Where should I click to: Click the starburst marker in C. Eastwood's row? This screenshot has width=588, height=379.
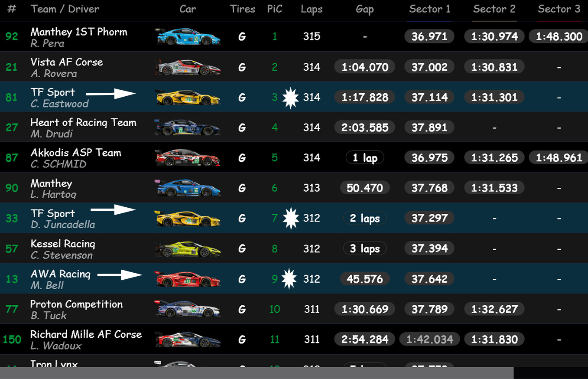click(x=291, y=98)
